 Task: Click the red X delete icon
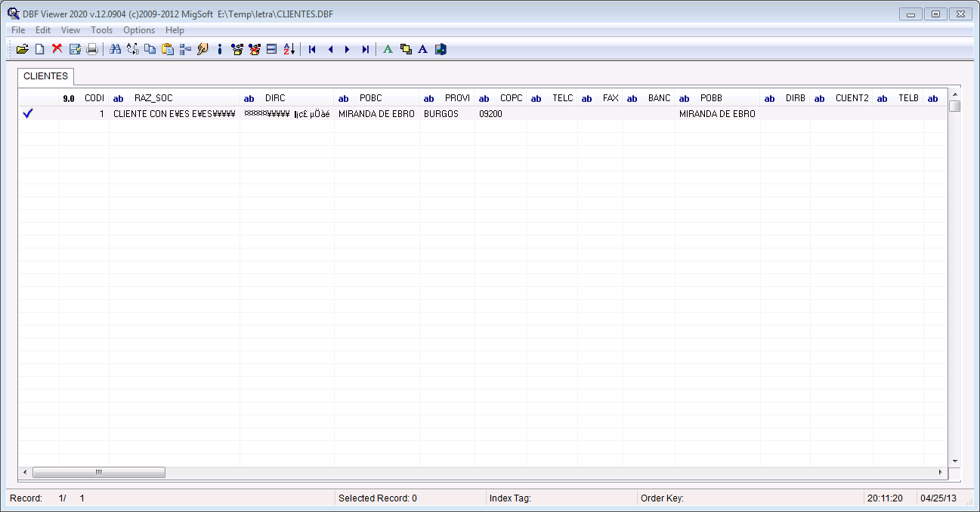click(x=57, y=49)
